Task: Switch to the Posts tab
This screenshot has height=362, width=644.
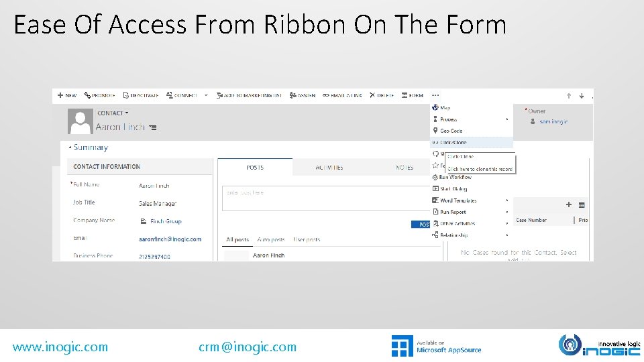Action: 255,168
